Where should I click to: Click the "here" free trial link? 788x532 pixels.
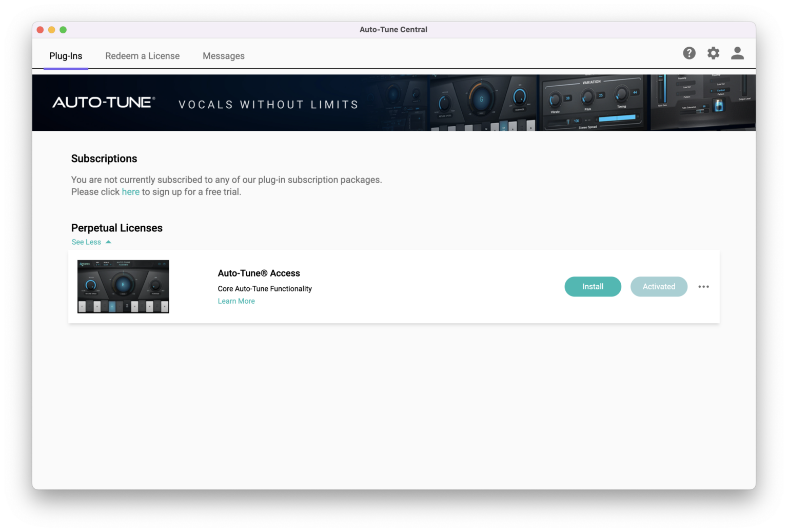(x=130, y=192)
